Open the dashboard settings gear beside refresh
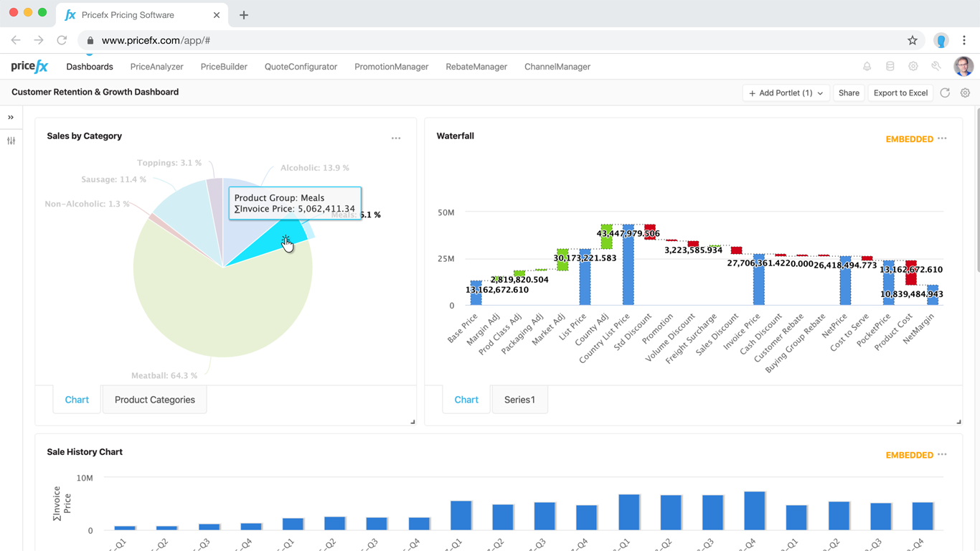980x551 pixels. [x=965, y=93]
